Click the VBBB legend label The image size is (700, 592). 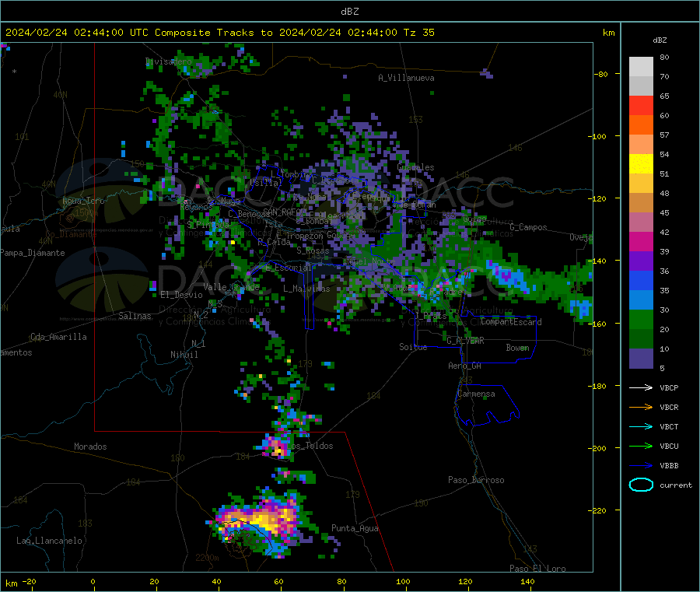669,466
